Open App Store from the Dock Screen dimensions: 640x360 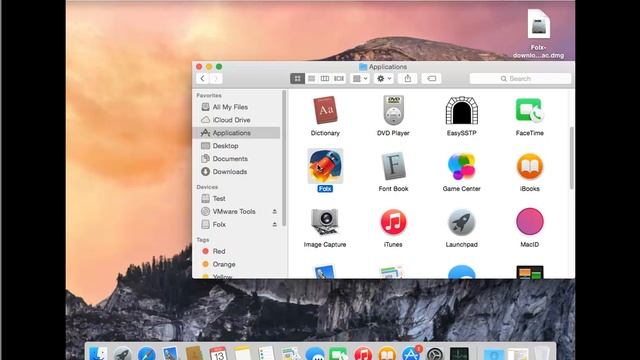point(411,353)
